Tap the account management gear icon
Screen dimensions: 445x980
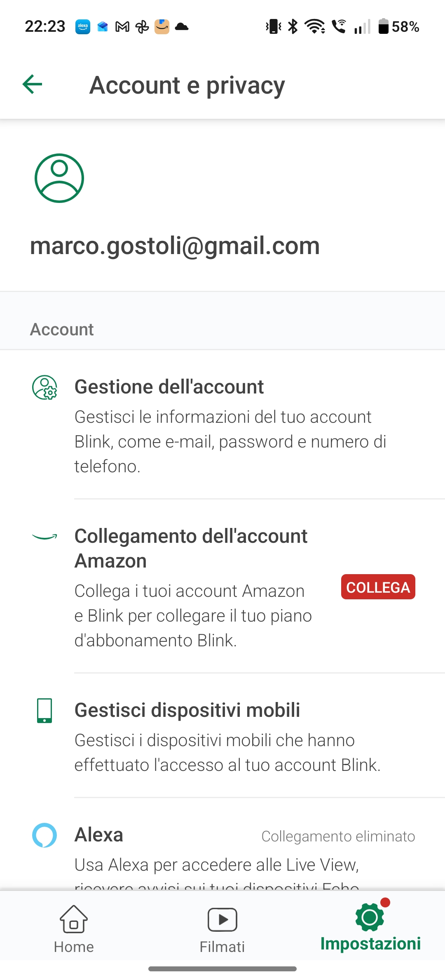44,387
